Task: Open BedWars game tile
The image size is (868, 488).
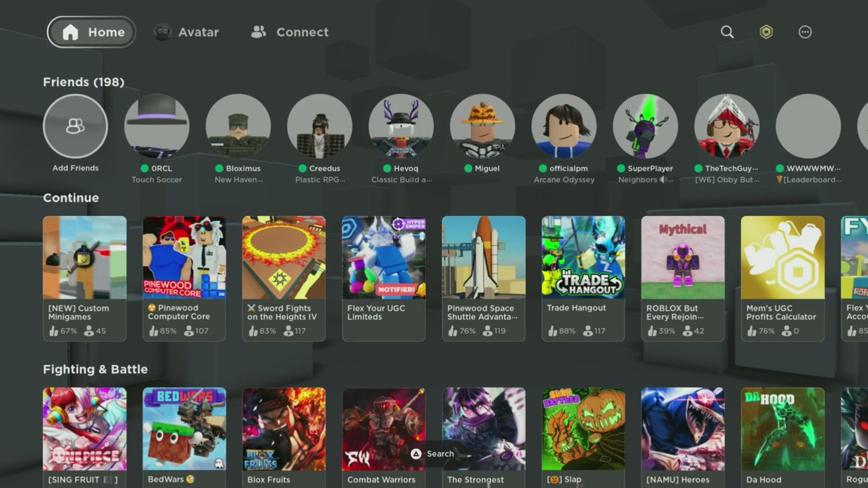Action: [x=184, y=437]
